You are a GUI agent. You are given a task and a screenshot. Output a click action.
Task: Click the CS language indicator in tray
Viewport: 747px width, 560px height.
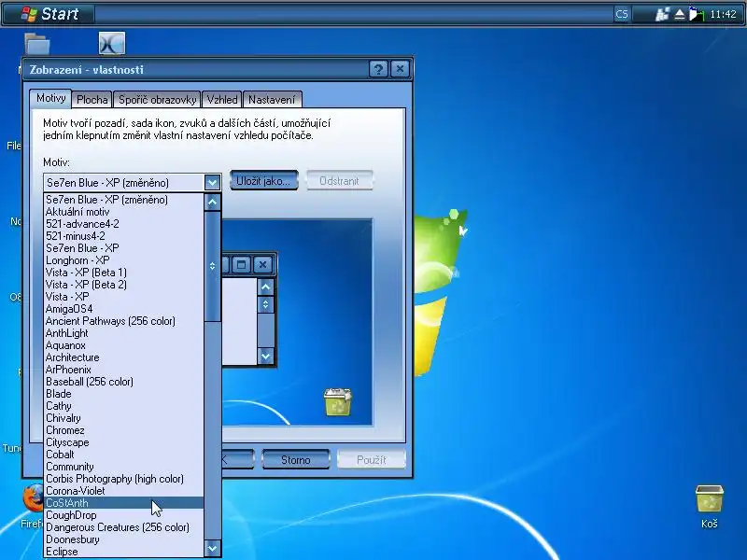click(x=621, y=14)
